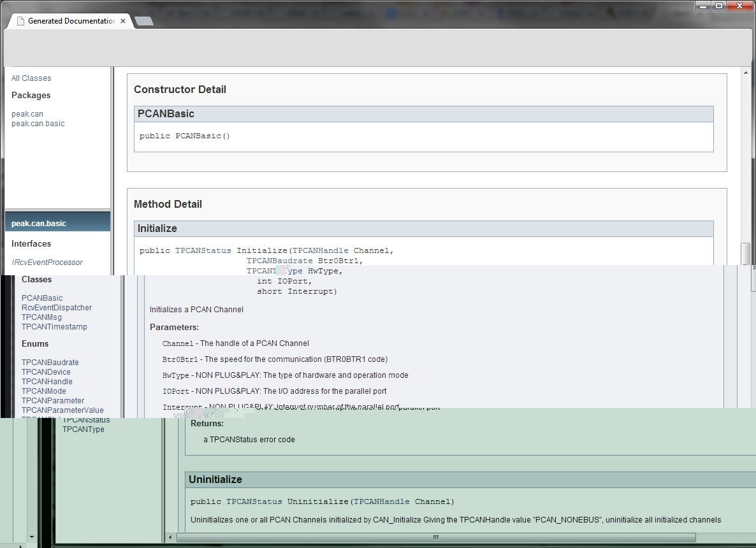Click the Enums heading in sidebar
The height and width of the screenshot is (548, 756).
click(35, 343)
